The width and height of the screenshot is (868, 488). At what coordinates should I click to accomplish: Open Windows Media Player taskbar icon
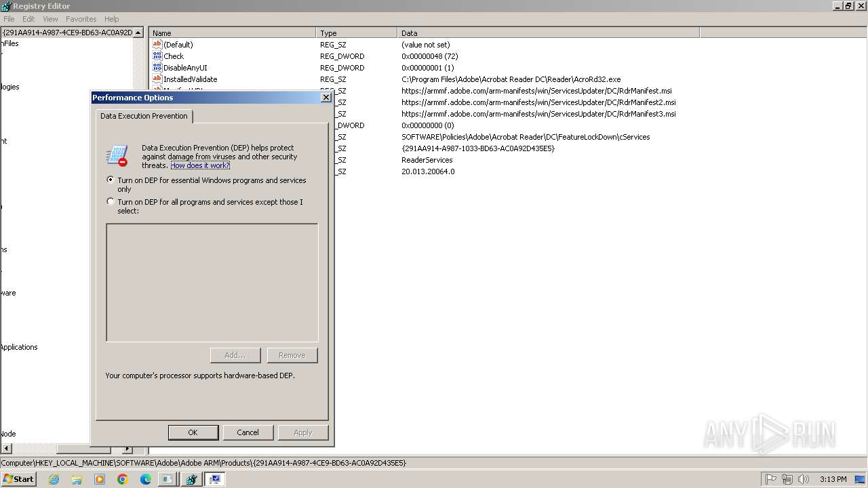point(100,479)
